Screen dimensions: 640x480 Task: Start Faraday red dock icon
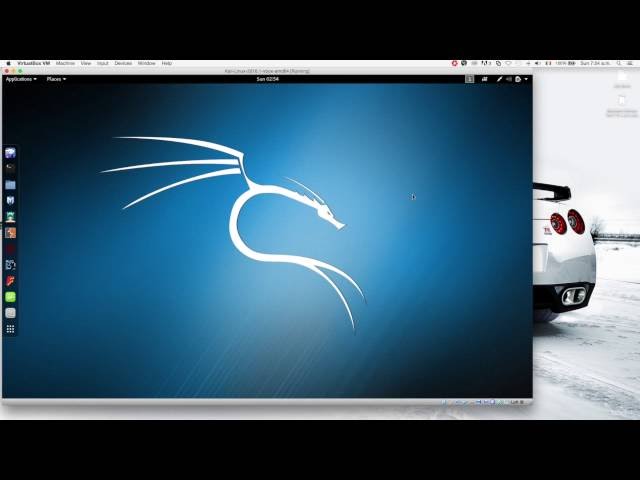point(10,281)
